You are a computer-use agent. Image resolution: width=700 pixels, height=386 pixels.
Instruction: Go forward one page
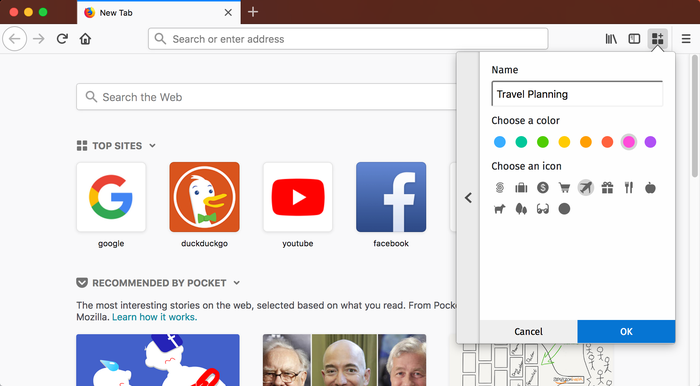[x=39, y=39]
